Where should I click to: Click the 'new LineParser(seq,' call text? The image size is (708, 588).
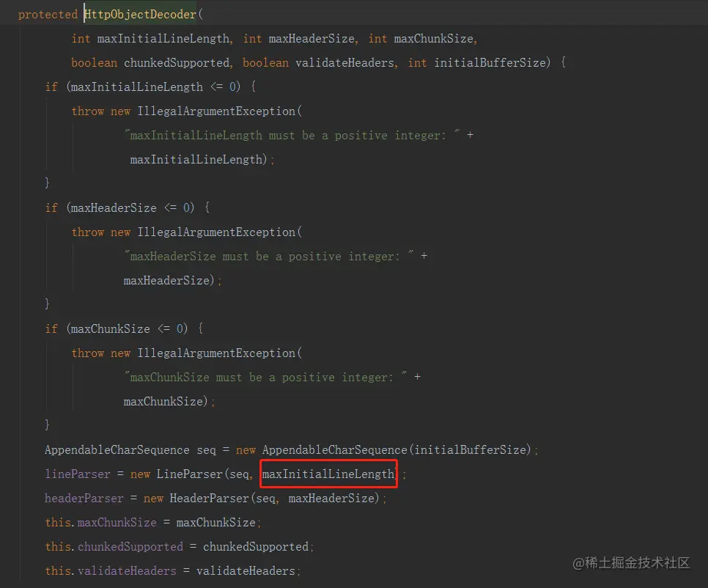(x=191, y=474)
